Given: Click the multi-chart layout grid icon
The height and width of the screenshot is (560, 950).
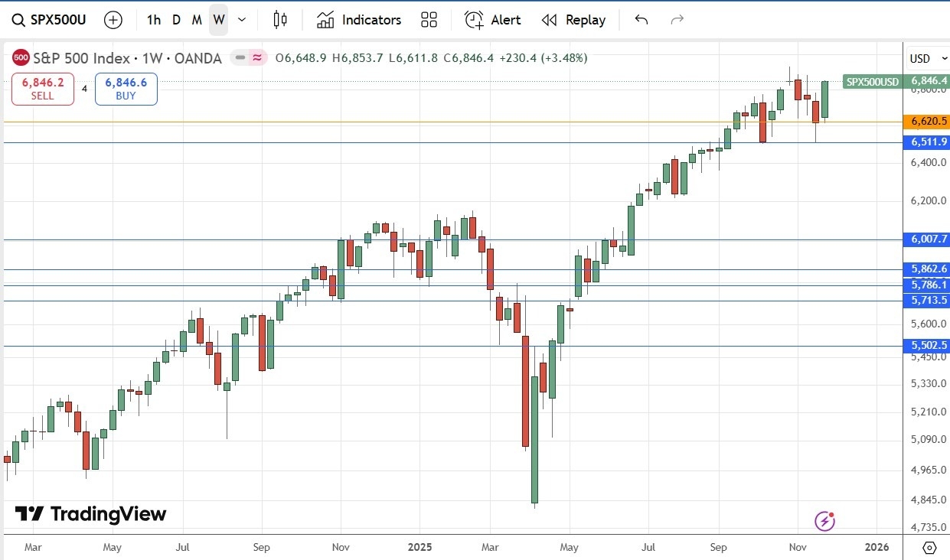Looking at the screenshot, I should 429,20.
